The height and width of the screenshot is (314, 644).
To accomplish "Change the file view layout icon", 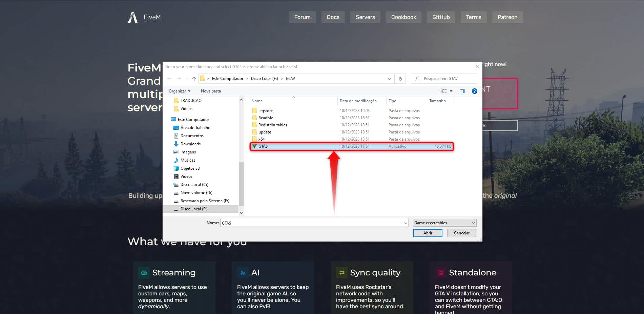I will [444, 91].
